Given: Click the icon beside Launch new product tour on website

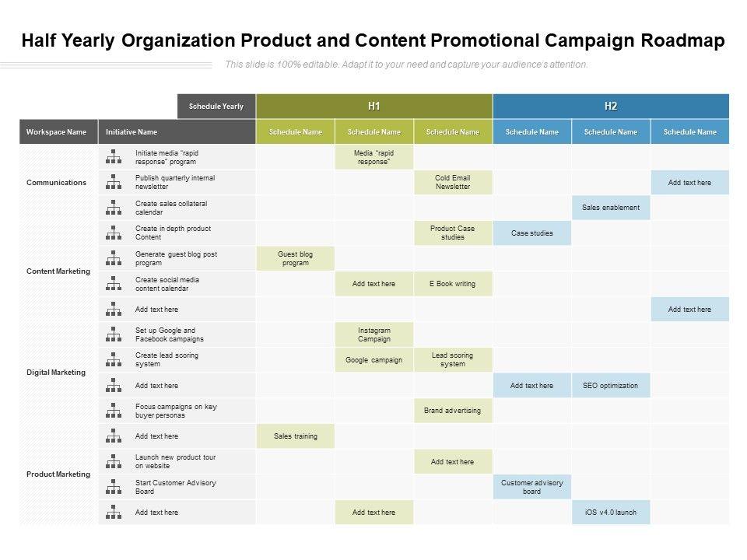Looking at the screenshot, I should (114, 461).
